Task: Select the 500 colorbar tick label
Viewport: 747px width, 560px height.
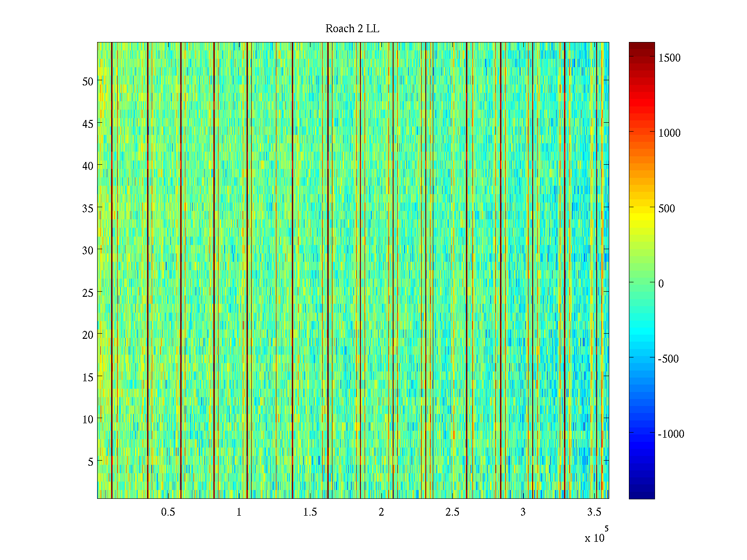Action: tap(666, 209)
